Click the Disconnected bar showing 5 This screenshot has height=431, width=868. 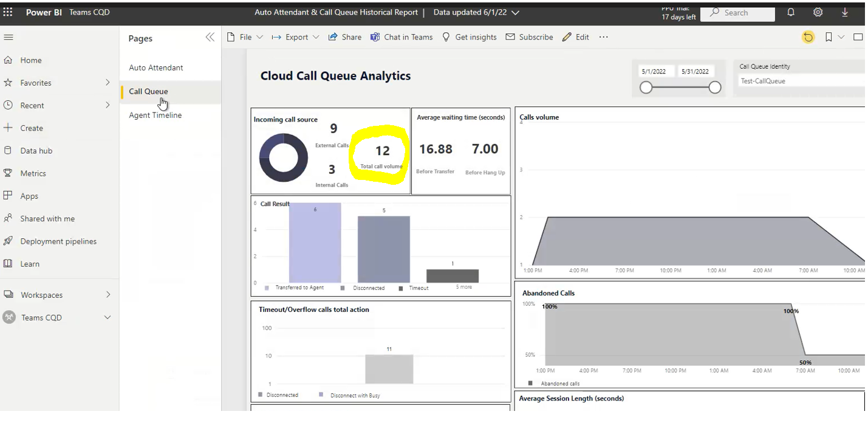(x=383, y=249)
